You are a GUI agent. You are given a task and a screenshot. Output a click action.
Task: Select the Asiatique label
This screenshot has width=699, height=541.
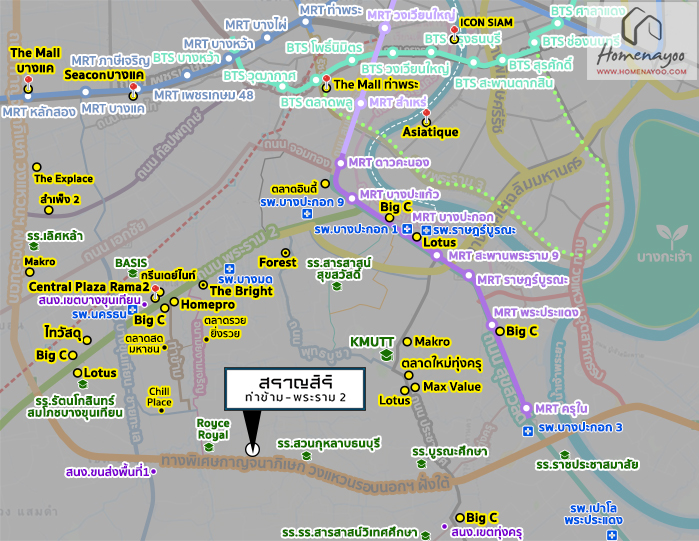pyautogui.click(x=430, y=132)
